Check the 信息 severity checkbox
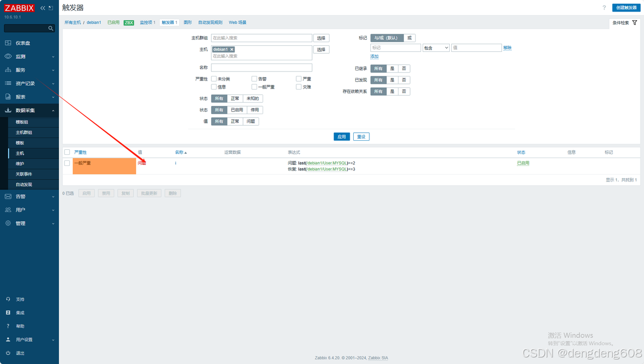The image size is (644, 364). click(214, 87)
